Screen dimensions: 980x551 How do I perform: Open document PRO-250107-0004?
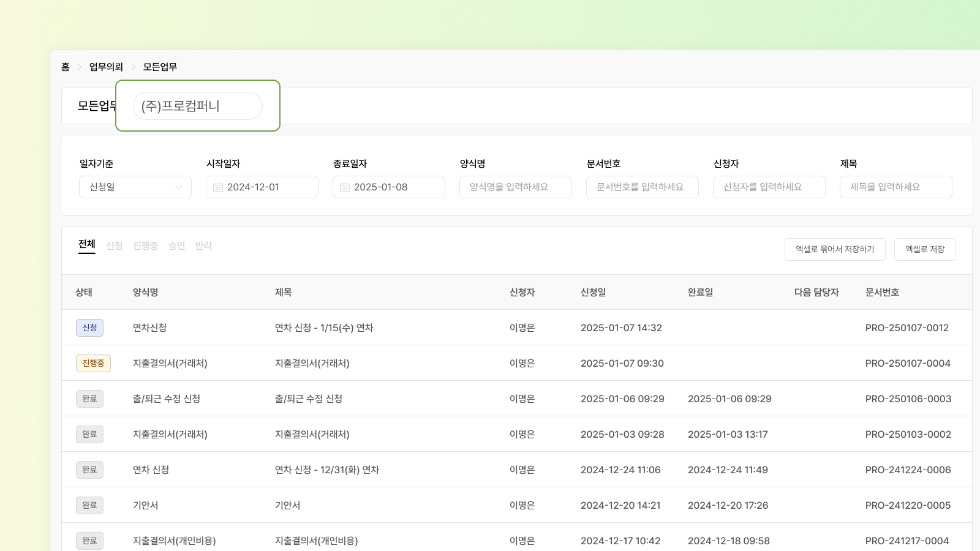pyautogui.click(x=908, y=363)
